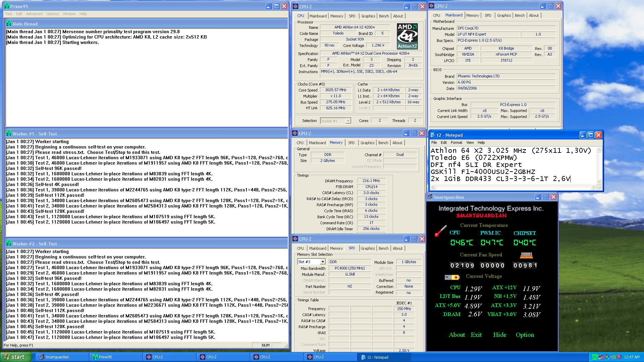644x362 pixels.
Task: Click Notepad vertical scrollbar up arrow
Action: [x=599, y=150]
